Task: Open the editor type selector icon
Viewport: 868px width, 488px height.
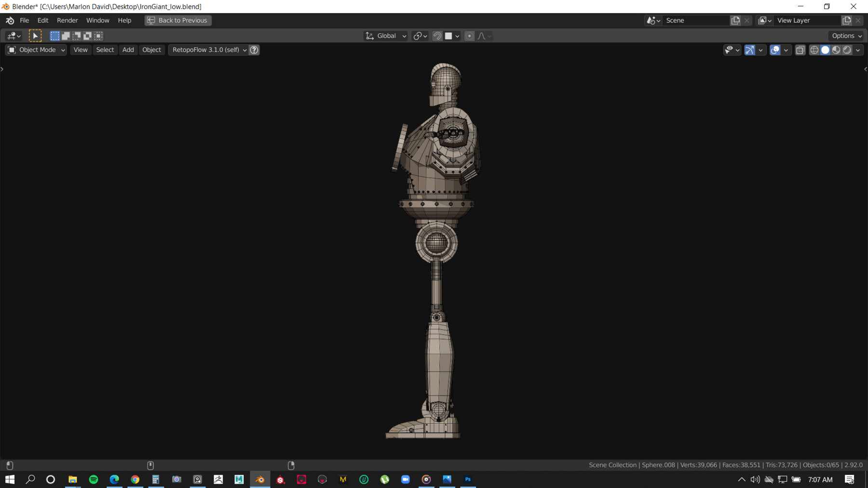Action: tap(12, 36)
